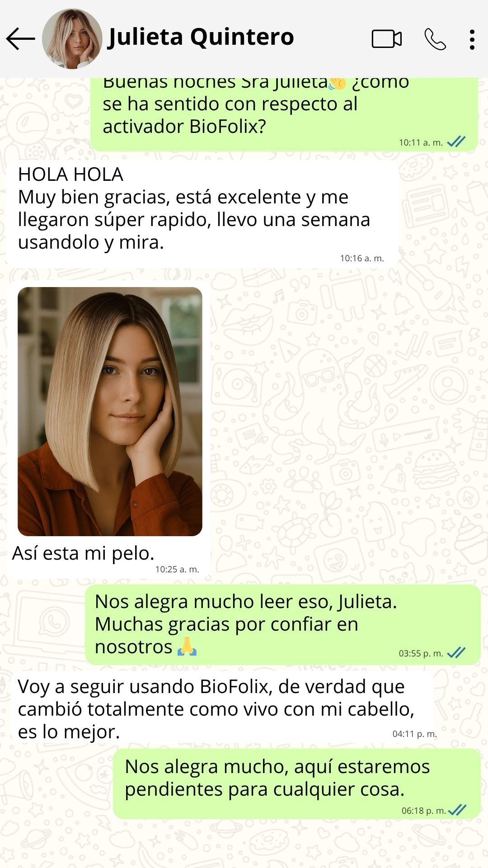The width and height of the screenshot is (488, 868).
Task: Open the received hair photo
Action: coord(110,411)
